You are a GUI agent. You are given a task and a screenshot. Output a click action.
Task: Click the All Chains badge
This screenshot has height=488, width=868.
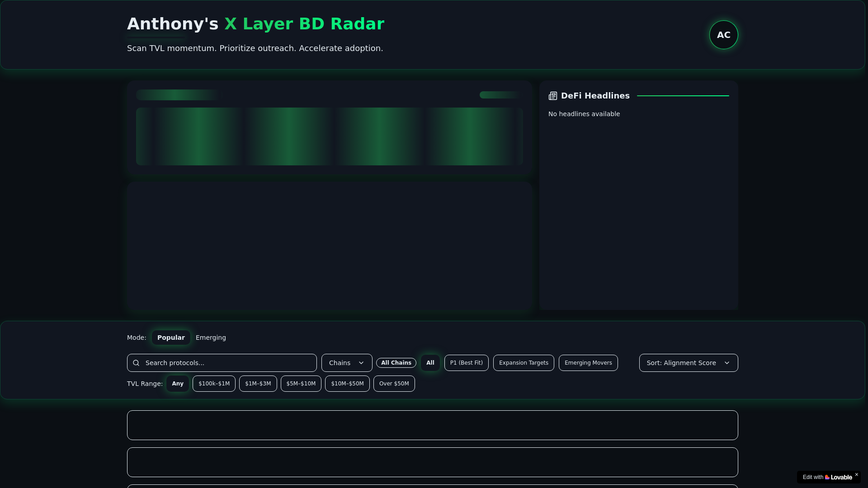point(396,363)
